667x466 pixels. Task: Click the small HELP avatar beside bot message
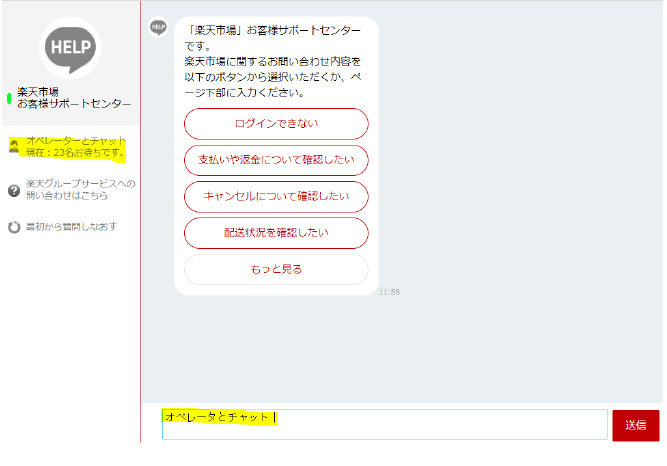point(157,27)
